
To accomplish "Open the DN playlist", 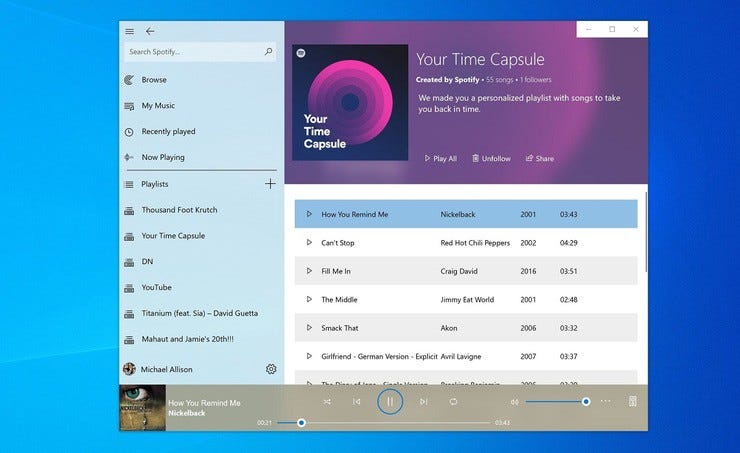I will tap(147, 261).
